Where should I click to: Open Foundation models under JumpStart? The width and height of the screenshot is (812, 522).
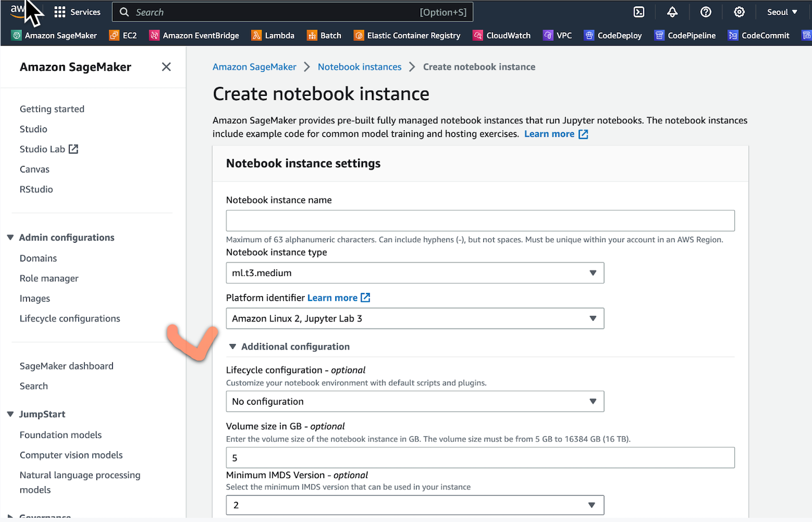[61, 435]
